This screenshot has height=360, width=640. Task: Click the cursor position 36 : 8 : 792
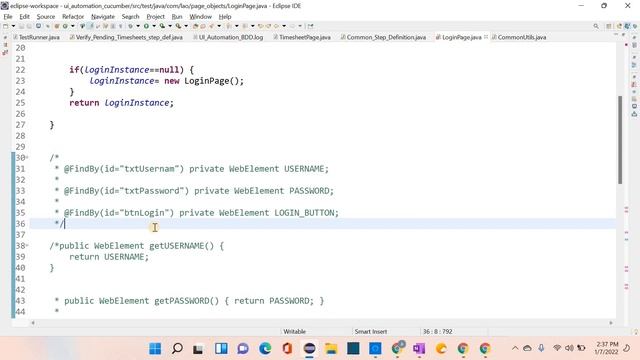[438, 331]
